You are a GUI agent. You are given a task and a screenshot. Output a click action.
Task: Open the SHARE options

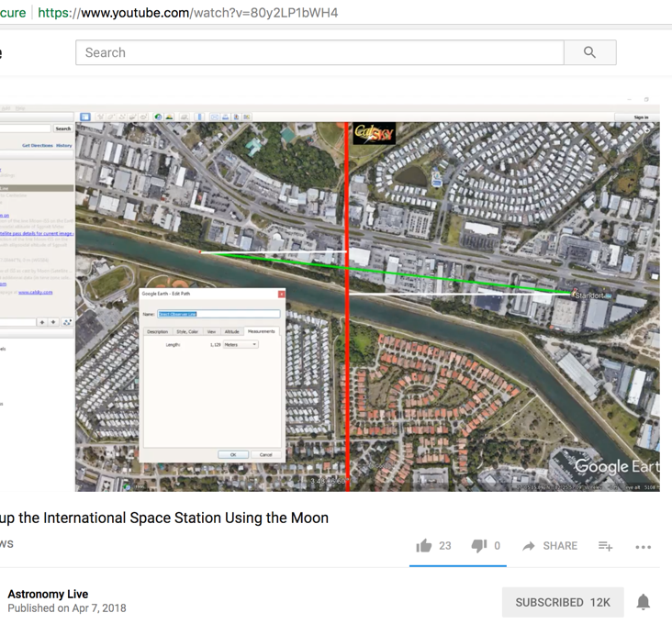pos(550,546)
